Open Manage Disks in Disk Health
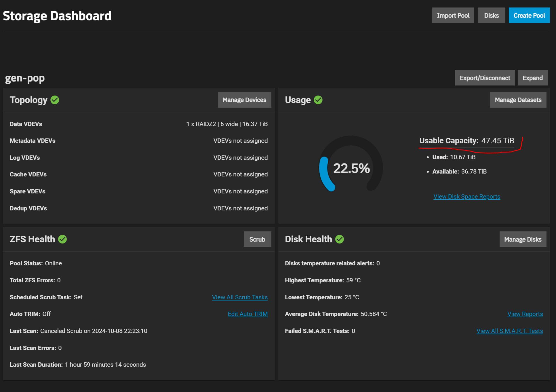 (x=523, y=239)
